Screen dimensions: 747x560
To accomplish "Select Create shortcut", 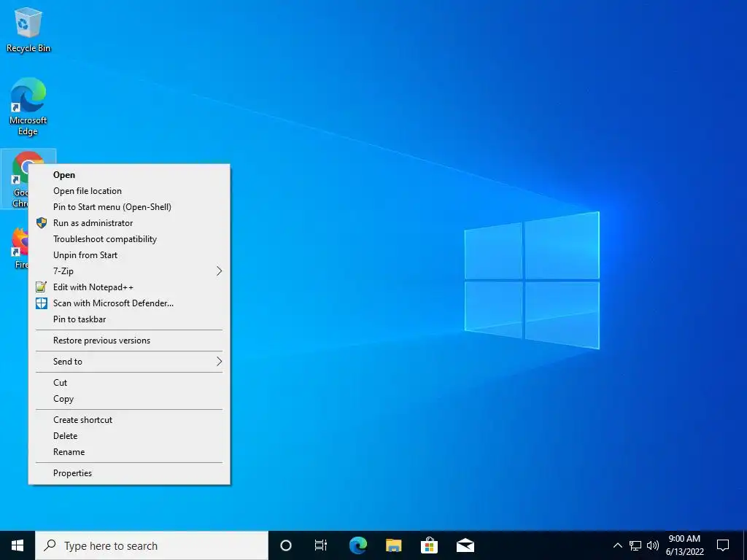I will (130, 420).
